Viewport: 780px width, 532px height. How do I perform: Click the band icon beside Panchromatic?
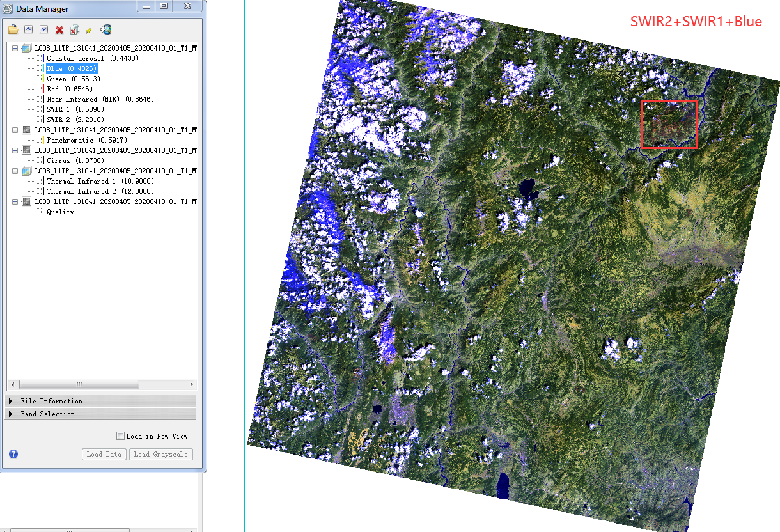click(40, 140)
